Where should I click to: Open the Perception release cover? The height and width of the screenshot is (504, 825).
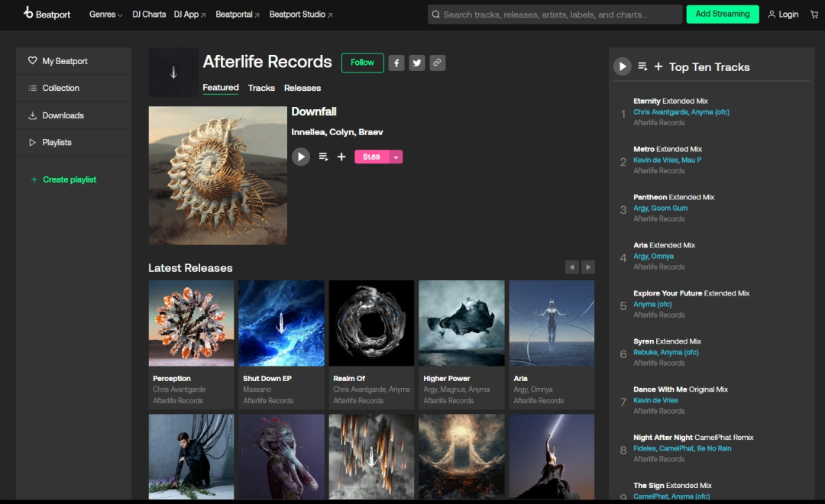click(x=192, y=323)
